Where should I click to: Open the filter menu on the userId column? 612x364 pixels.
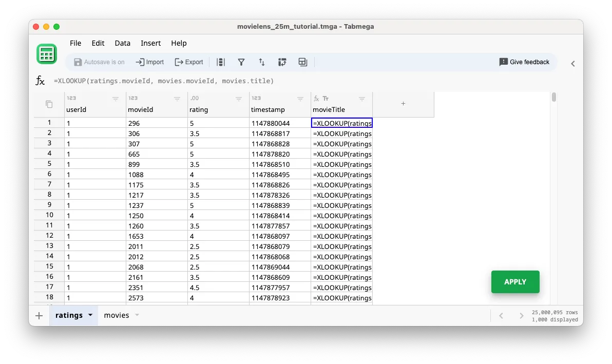[x=116, y=98]
